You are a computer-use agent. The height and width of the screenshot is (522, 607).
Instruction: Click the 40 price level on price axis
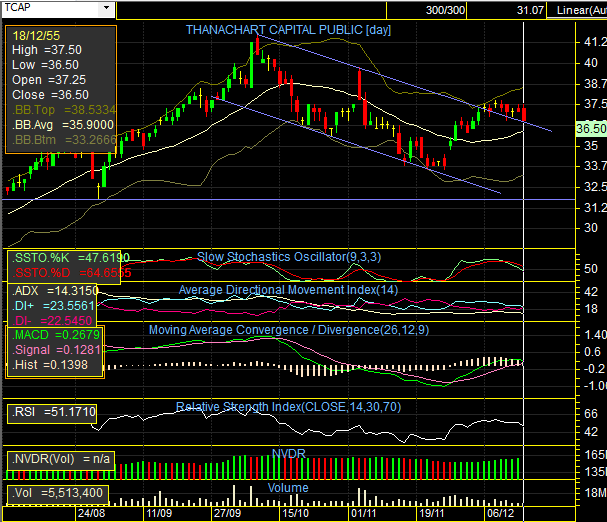[591, 63]
